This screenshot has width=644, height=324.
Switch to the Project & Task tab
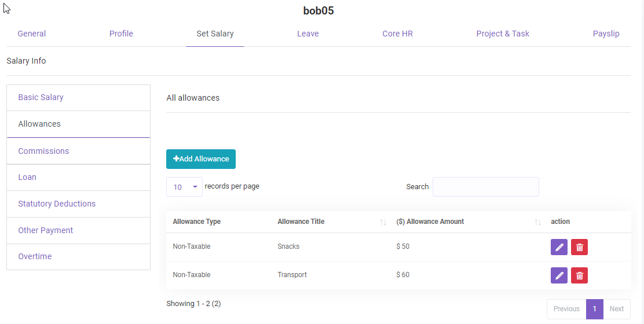point(503,34)
